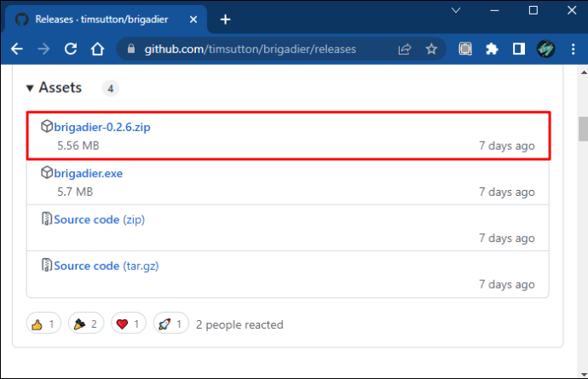Screen dimensions: 588x379
Task: Open the browser side panel icon
Action: [519, 49]
